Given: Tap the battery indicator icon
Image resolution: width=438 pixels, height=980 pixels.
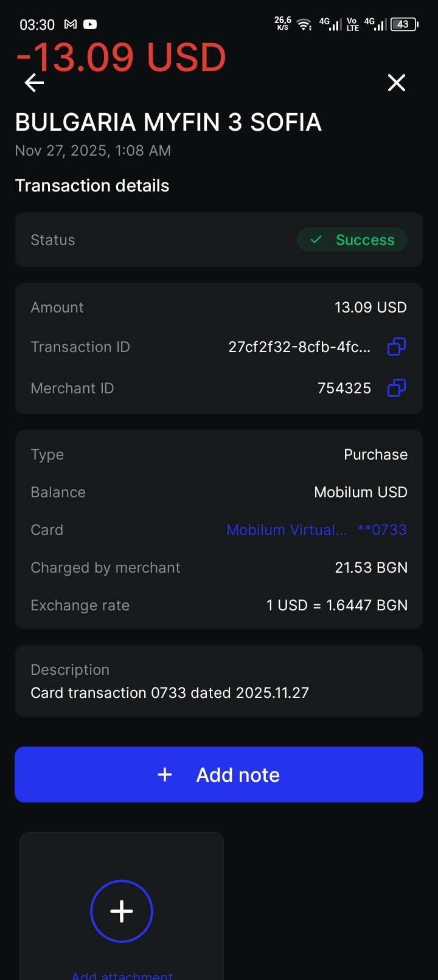Looking at the screenshot, I should tap(404, 25).
